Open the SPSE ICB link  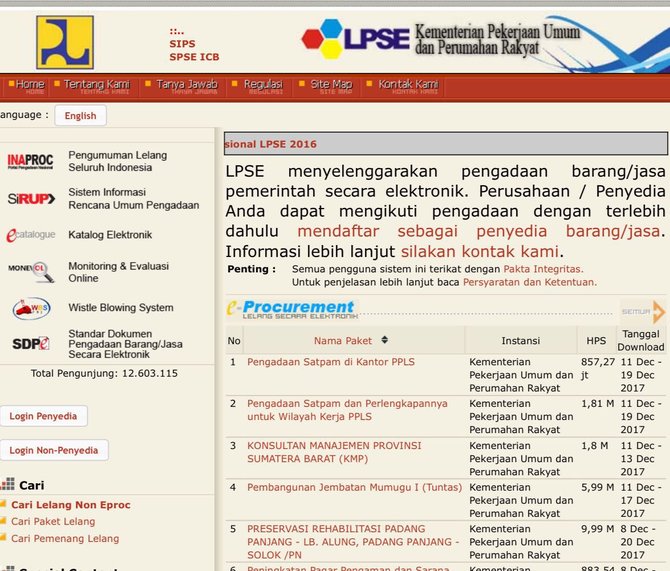coord(194,57)
